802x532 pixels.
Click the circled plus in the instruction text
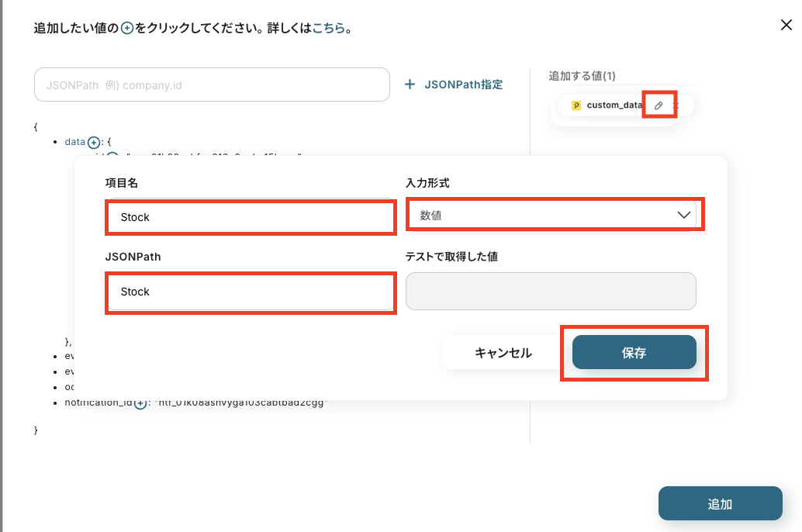(127, 28)
